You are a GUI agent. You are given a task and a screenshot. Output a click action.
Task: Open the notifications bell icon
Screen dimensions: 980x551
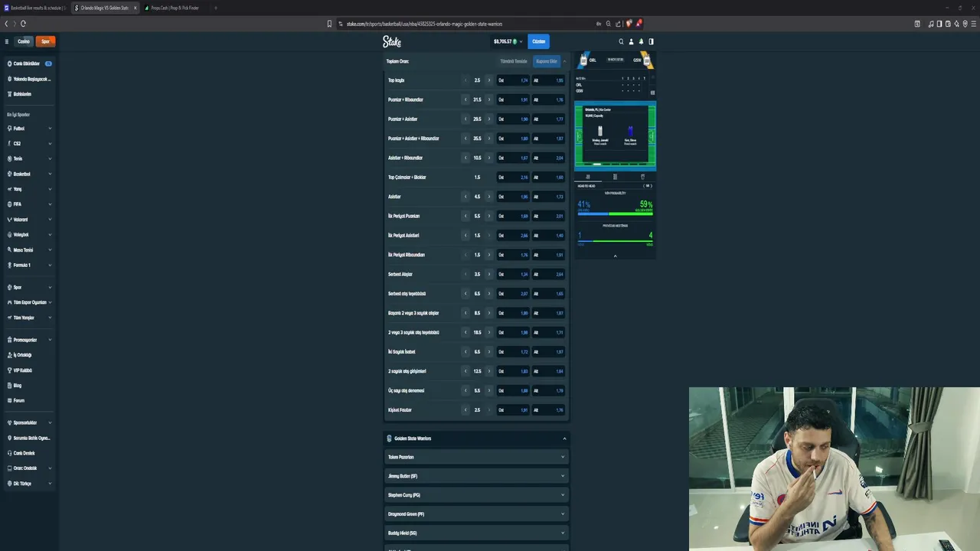pos(641,41)
